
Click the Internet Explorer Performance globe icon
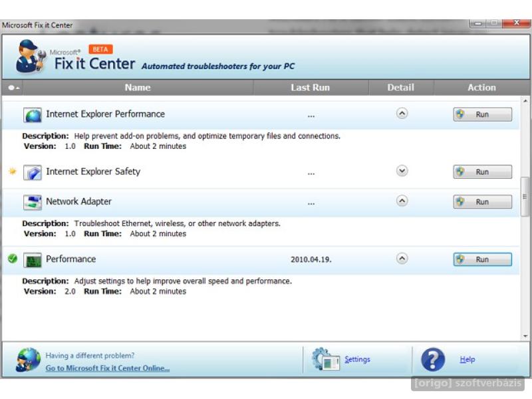tap(33, 114)
